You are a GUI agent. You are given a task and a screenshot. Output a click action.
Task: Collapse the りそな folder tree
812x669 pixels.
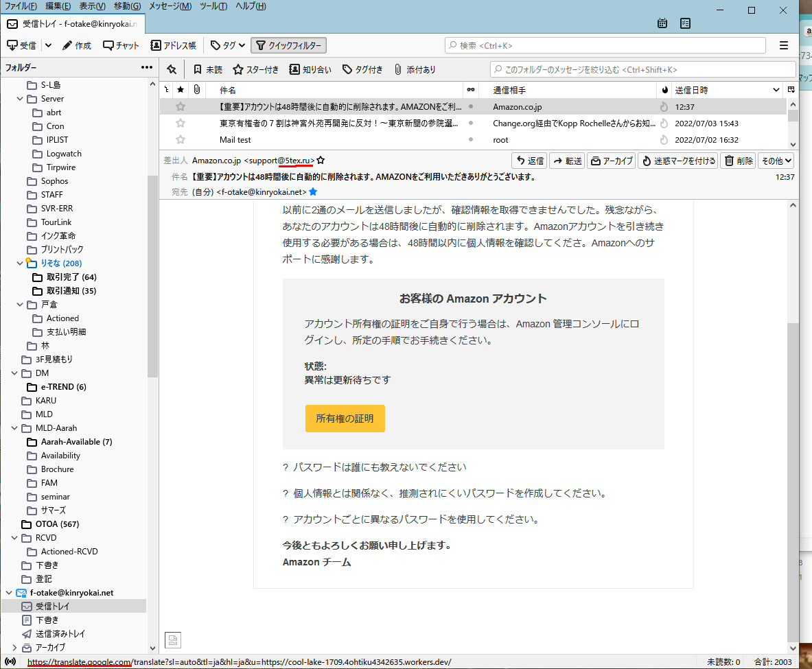pos(20,263)
